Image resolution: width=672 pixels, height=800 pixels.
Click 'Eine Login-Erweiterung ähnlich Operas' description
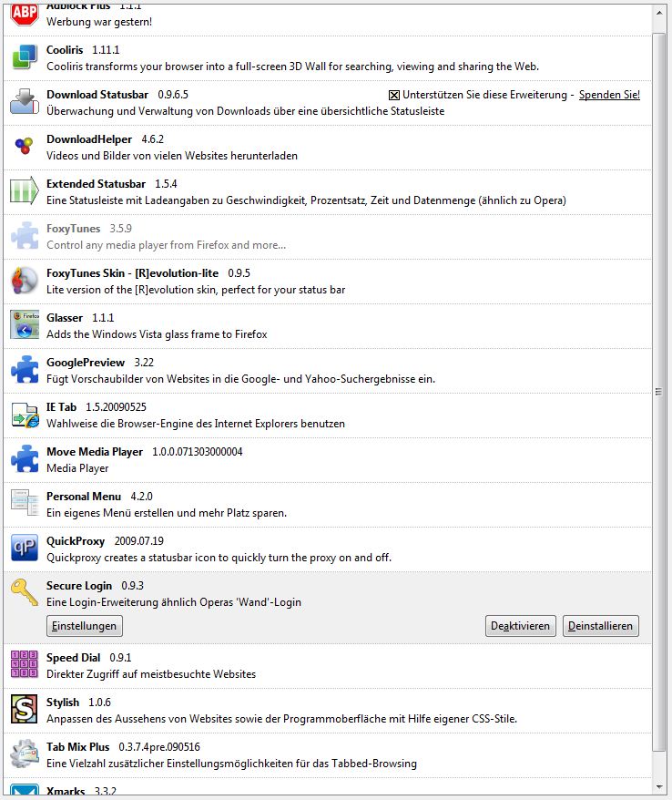coord(174,602)
